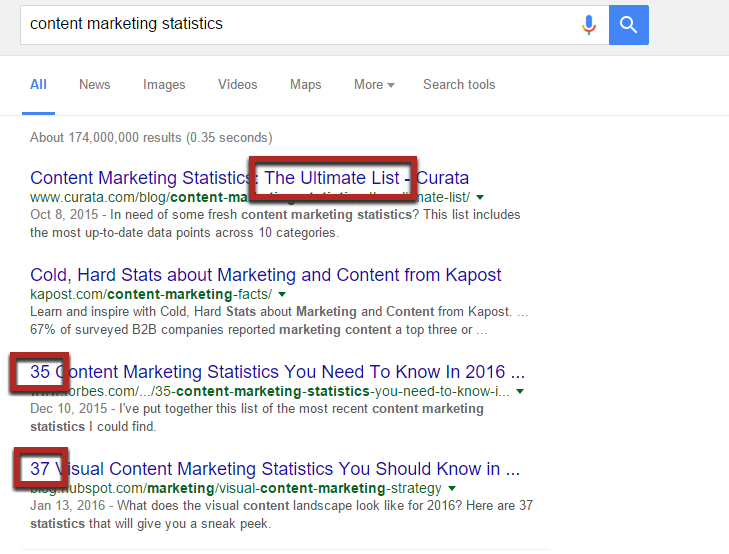This screenshot has height=554, width=729.
Task: Click the blue search magnifier button
Action: pyautogui.click(x=629, y=25)
